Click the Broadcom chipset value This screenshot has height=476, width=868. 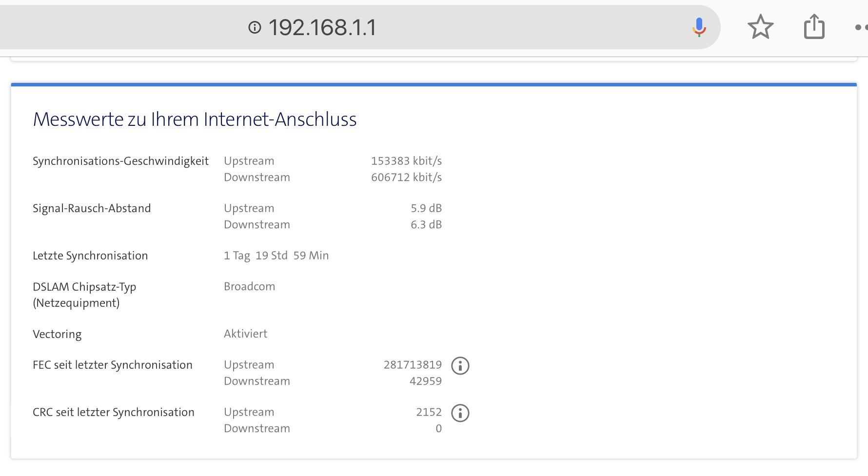click(249, 286)
